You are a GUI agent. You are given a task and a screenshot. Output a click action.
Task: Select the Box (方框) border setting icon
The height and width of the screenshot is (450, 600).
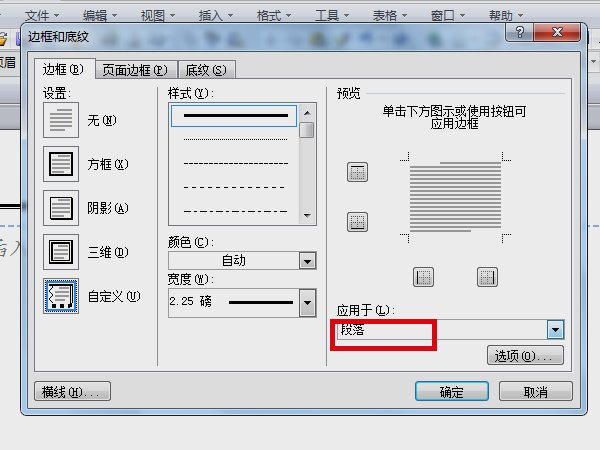click(x=61, y=164)
